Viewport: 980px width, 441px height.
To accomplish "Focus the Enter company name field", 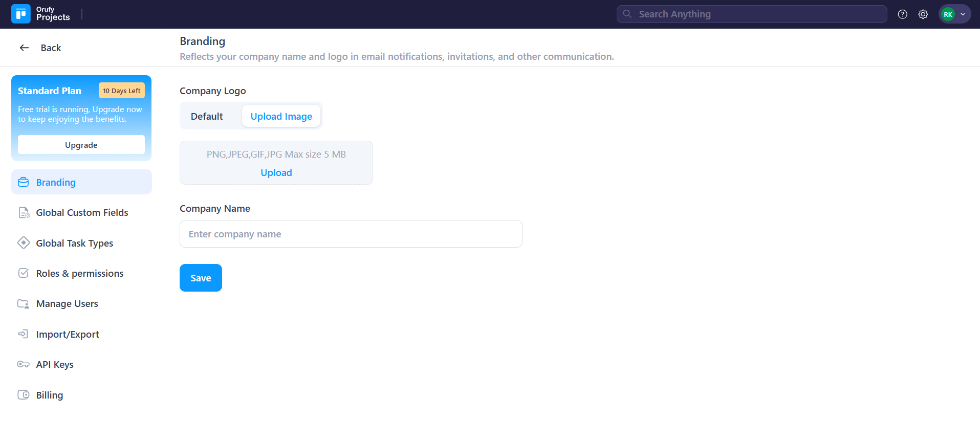I will [351, 234].
